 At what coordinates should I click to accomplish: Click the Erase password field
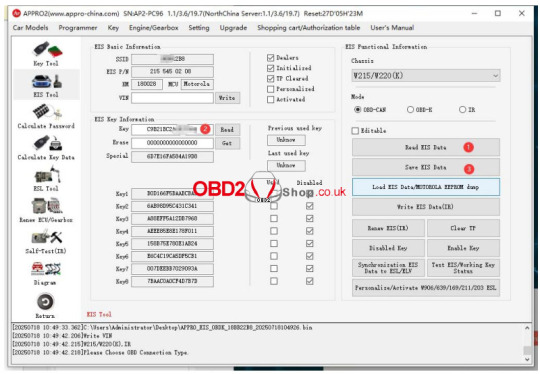[x=172, y=143]
